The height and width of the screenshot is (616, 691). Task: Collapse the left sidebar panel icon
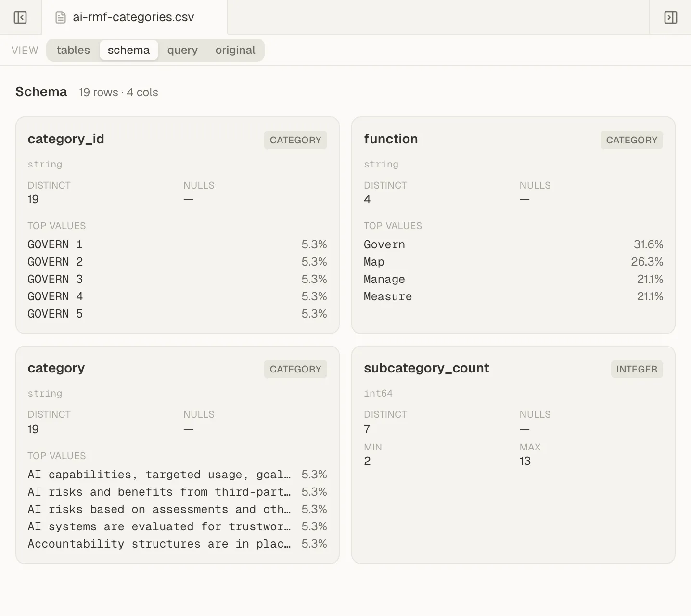pos(20,17)
